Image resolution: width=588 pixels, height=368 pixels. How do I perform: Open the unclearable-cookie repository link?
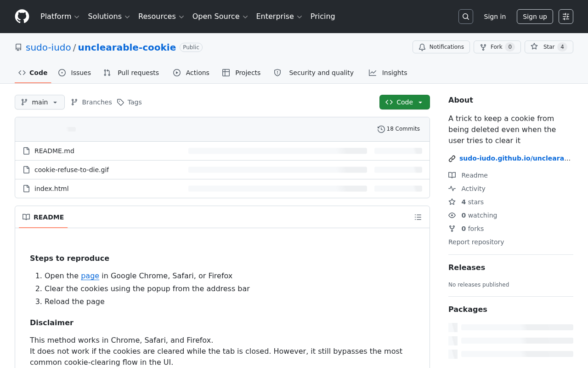coord(127,47)
